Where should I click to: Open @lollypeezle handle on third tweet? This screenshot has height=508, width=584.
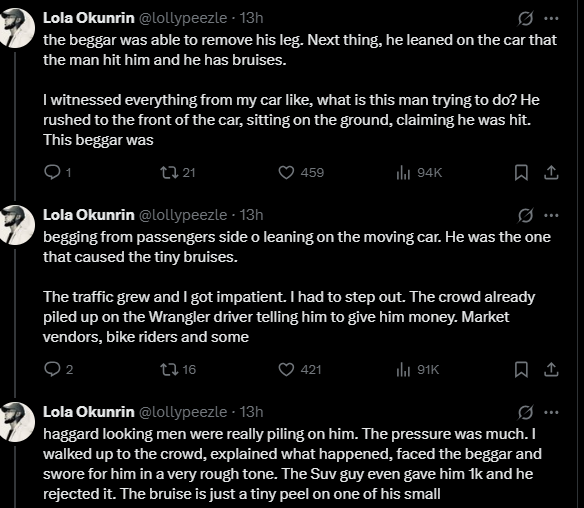[183, 412]
